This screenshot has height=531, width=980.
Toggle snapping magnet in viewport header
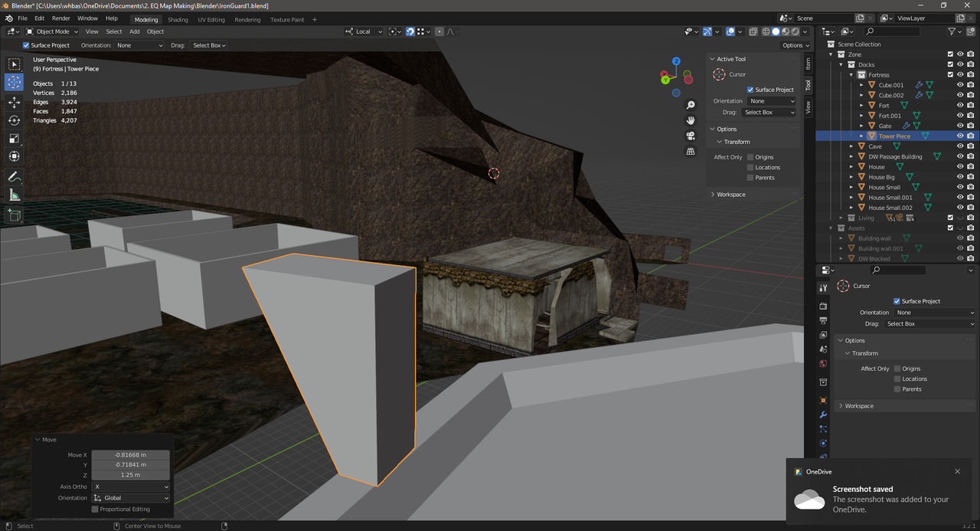point(410,31)
